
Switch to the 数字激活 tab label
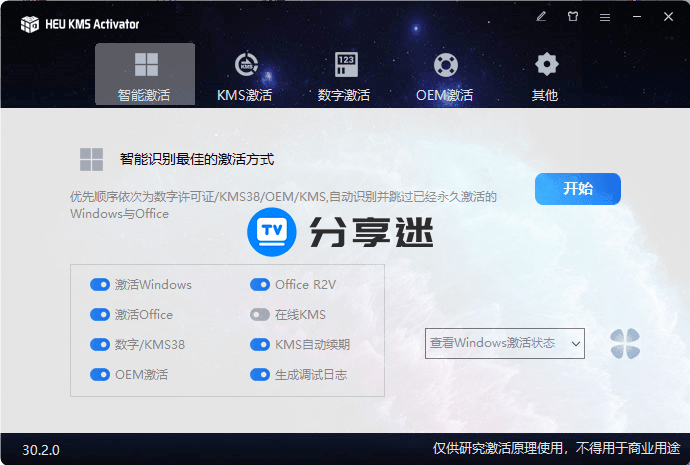point(344,96)
